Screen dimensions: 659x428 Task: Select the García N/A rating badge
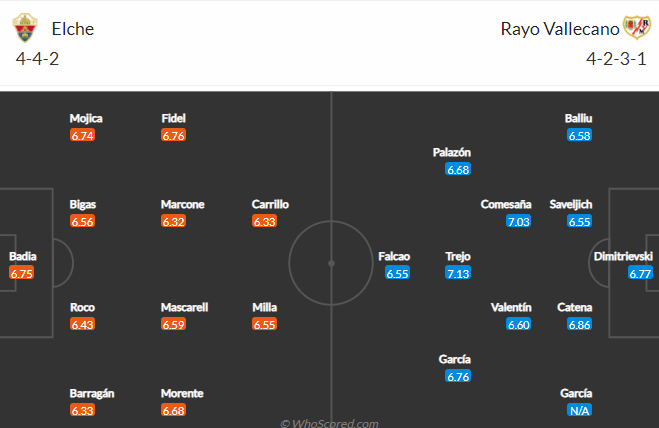pyautogui.click(x=580, y=410)
